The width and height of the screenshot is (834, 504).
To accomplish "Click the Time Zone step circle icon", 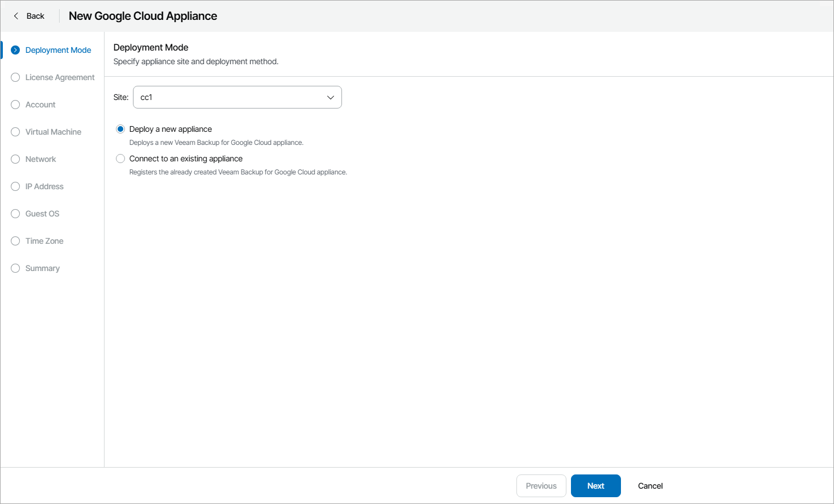I will tap(15, 241).
